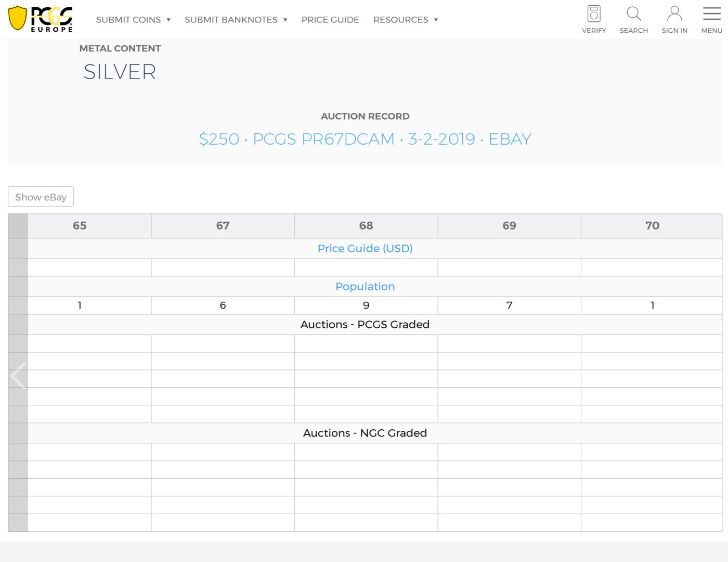This screenshot has width=728, height=562.
Task: Select the grade 70 column header
Action: tap(652, 225)
